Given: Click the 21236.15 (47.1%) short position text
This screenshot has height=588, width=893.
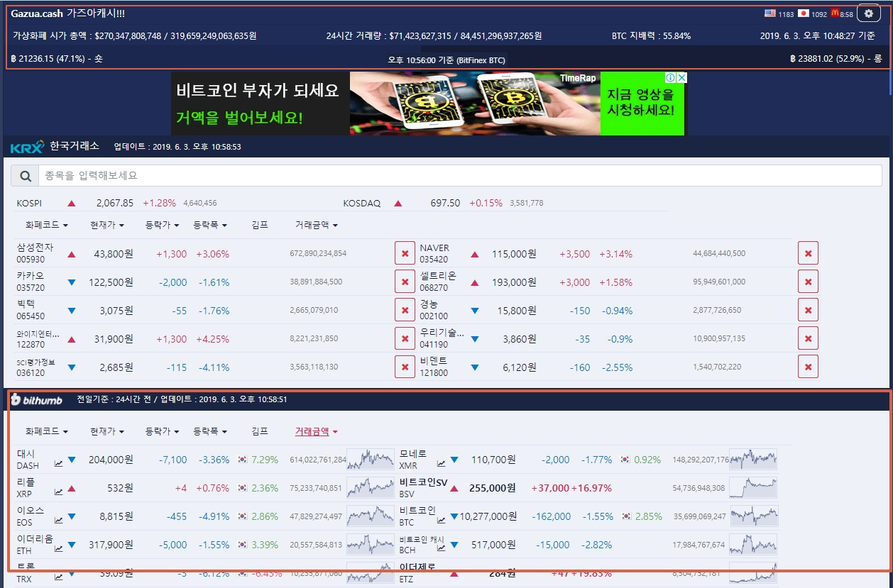Looking at the screenshot, I should click(x=57, y=59).
